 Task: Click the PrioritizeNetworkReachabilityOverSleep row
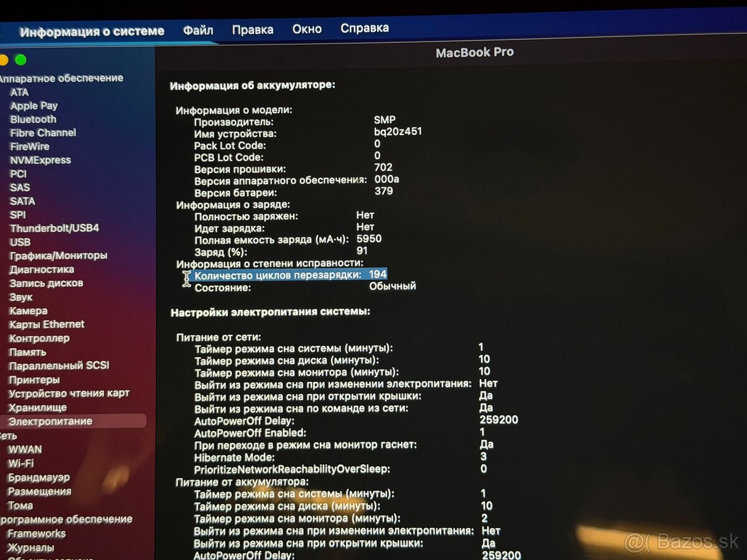(x=341, y=469)
